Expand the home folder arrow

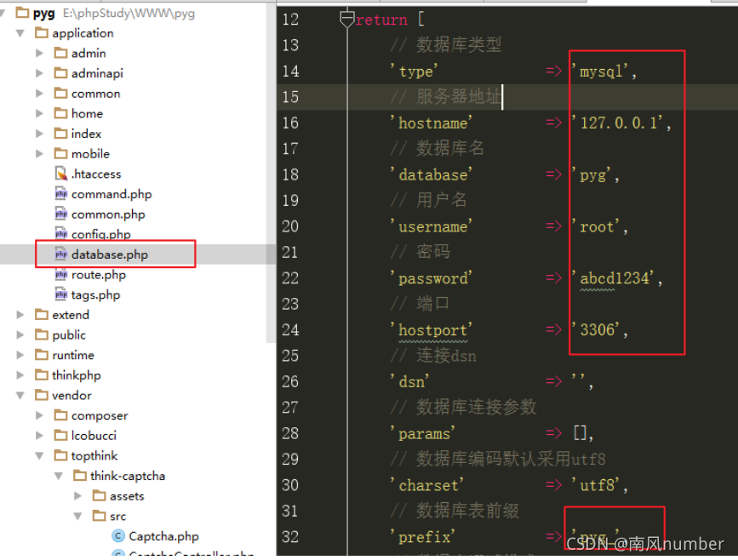click(39, 113)
